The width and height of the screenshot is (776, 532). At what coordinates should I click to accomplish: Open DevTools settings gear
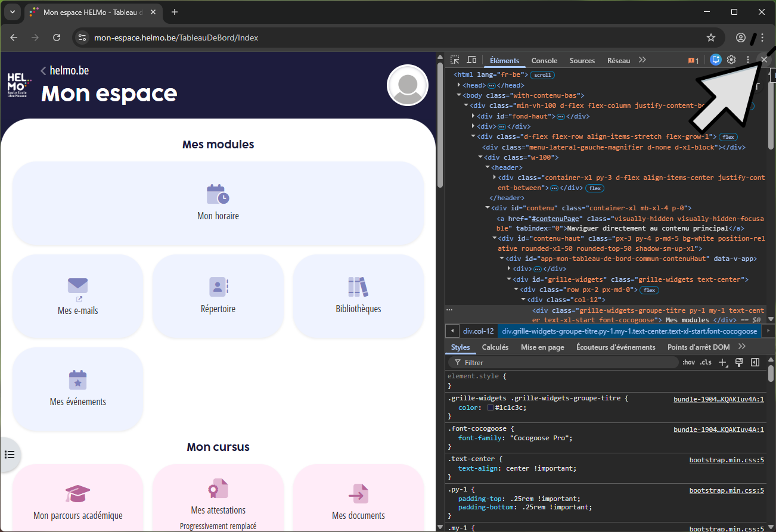731,60
